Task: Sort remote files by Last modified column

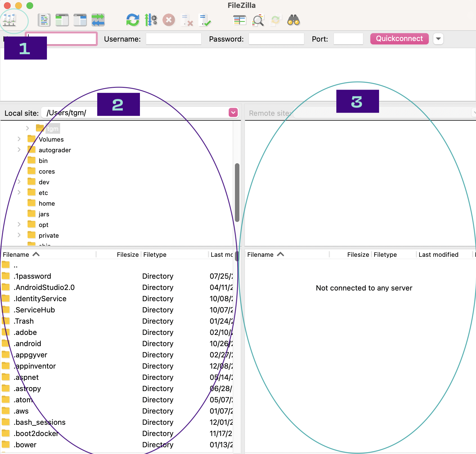Action: [x=439, y=255]
